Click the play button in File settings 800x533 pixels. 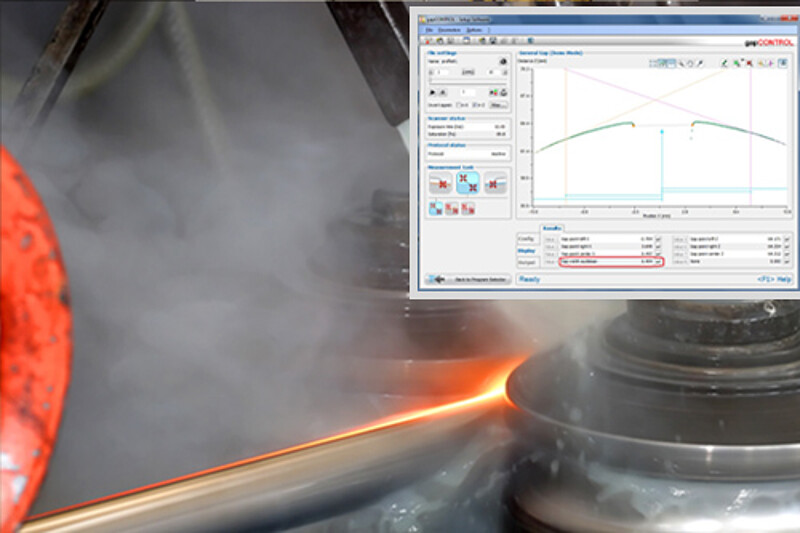(x=432, y=92)
